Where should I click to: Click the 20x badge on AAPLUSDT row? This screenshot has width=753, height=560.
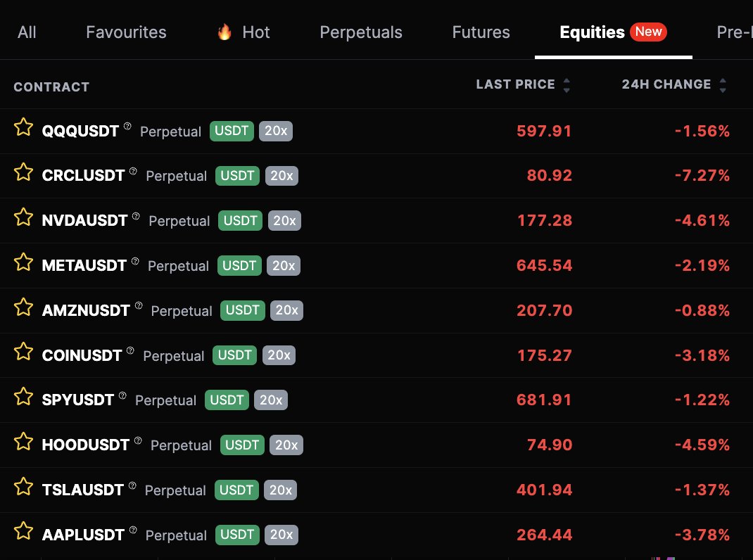pos(281,535)
